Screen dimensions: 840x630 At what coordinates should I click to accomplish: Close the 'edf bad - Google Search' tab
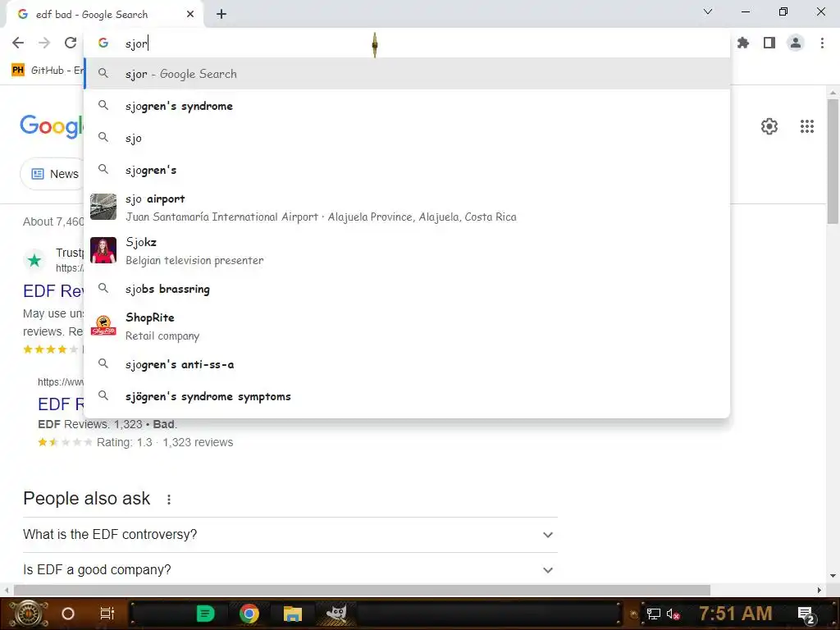click(x=190, y=15)
